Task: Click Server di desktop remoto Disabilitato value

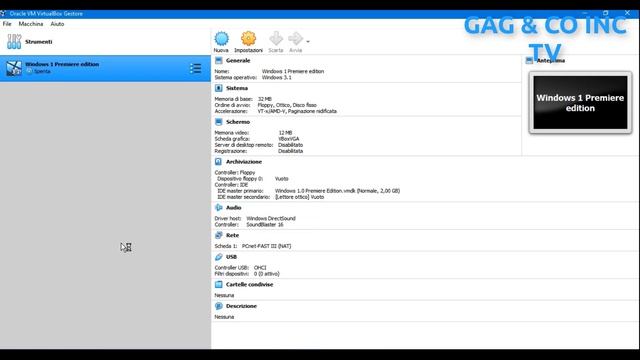Action: click(x=291, y=145)
